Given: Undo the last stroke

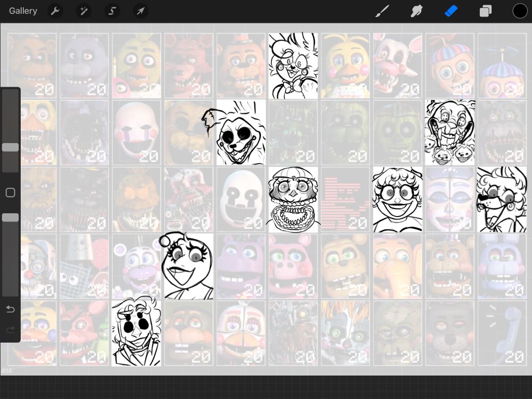Looking at the screenshot, I should [11, 309].
